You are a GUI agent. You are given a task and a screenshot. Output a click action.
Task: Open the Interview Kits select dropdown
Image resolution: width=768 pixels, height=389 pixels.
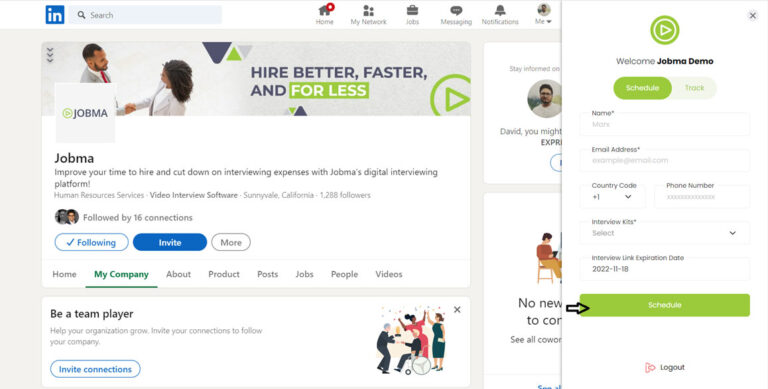(x=665, y=233)
